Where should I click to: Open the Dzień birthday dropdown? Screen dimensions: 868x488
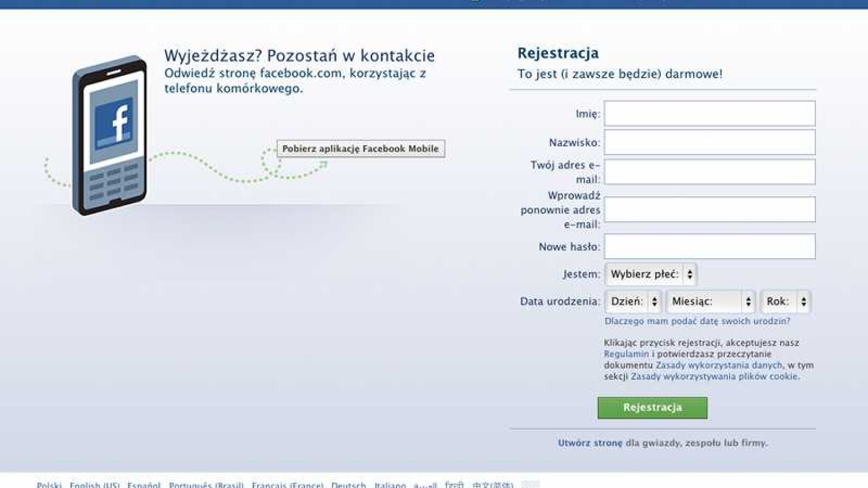tap(633, 302)
